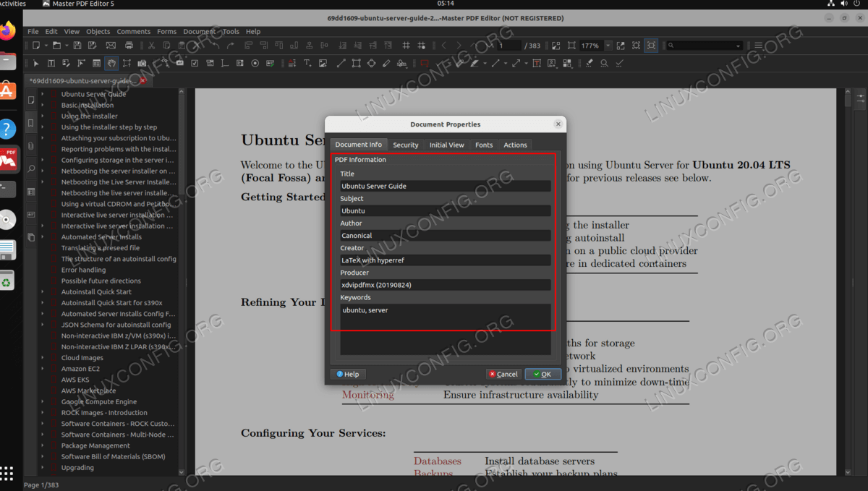
Task: Follow the Databases link in document
Action: click(x=438, y=461)
